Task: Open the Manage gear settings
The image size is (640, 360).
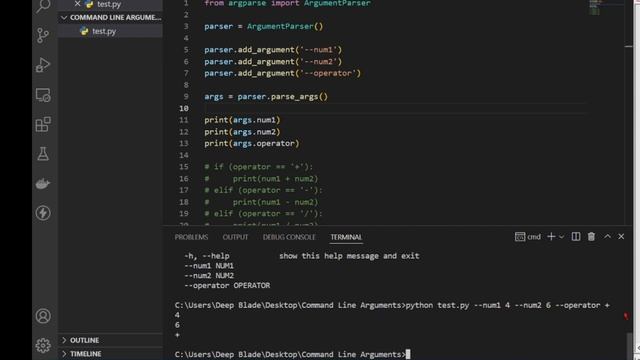Action: pos(43,345)
